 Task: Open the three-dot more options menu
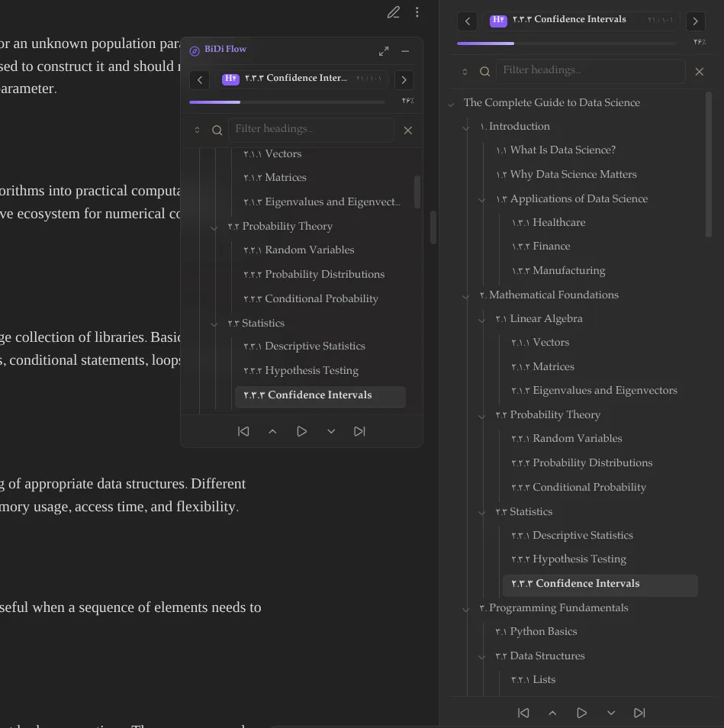pyautogui.click(x=417, y=12)
